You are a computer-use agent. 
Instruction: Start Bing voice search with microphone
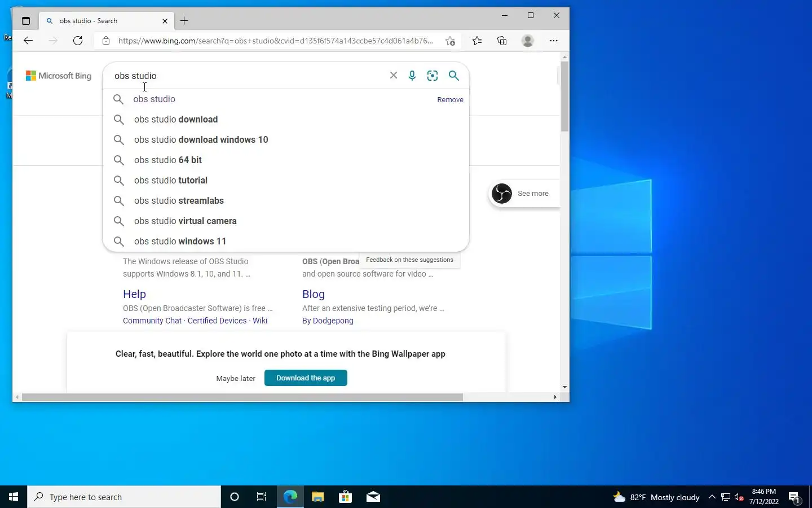point(412,76)
